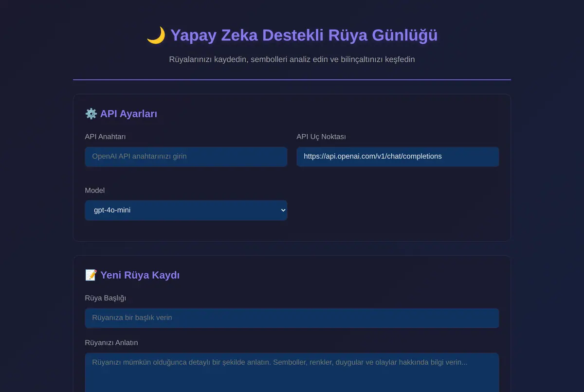The height and width of the screenshot is (392, 584).
Task: Click the subtitle starting "Rüyalarınızı kaydedin"
Action: [292, 60]
